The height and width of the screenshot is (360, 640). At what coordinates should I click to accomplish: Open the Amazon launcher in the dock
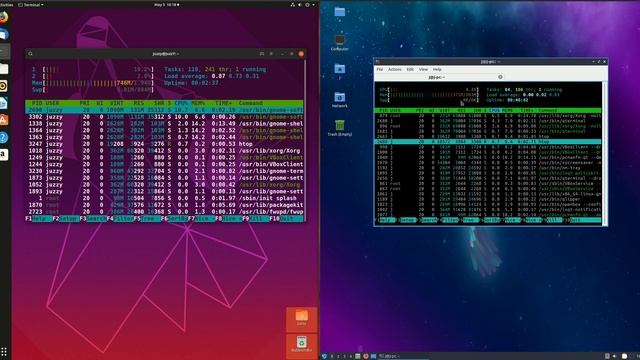[4, 154]
